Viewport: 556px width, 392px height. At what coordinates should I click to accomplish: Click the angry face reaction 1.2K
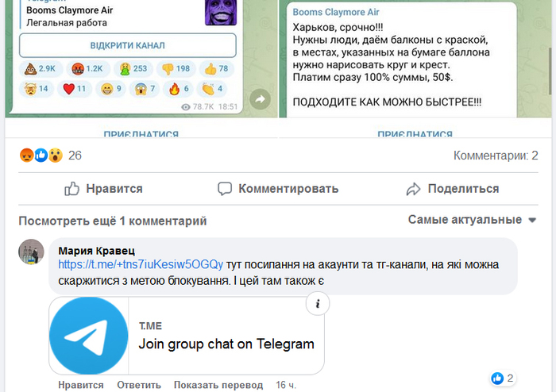coord(87,69)
